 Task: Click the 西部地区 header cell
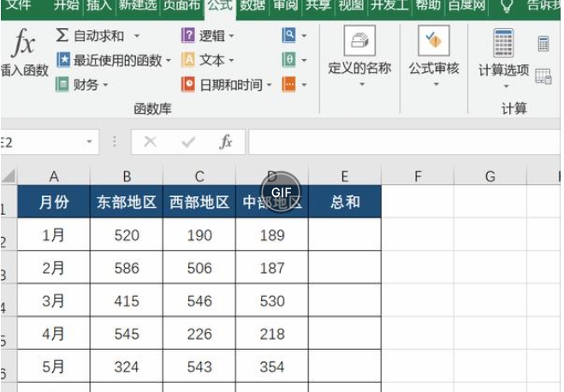pos(199,201)
